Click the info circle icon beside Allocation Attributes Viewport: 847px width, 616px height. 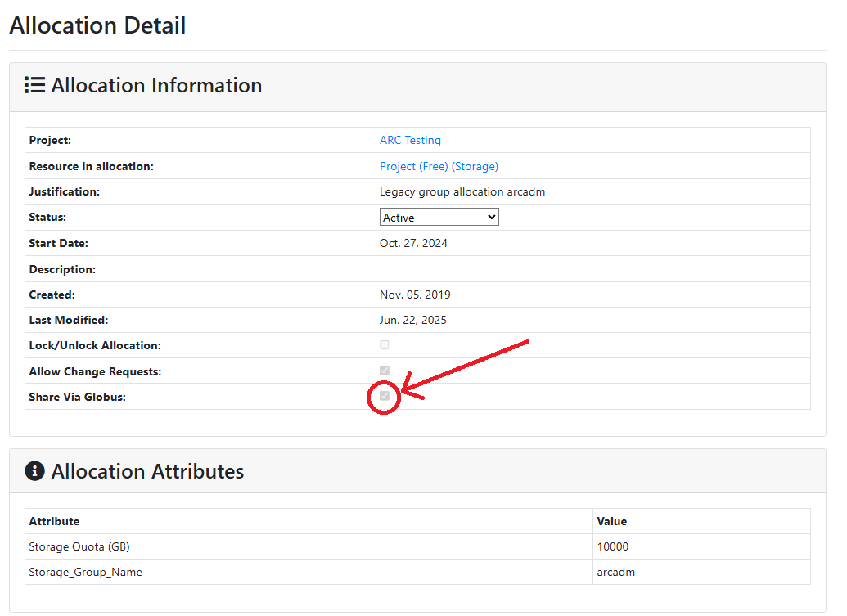(34, 471)
